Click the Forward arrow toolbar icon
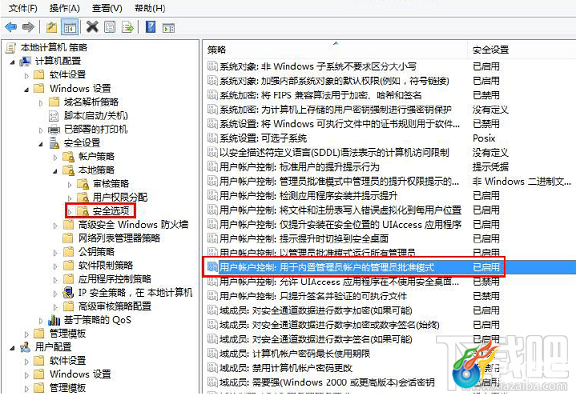The width and height of the screenshot is (576, 396). (29, 27)
